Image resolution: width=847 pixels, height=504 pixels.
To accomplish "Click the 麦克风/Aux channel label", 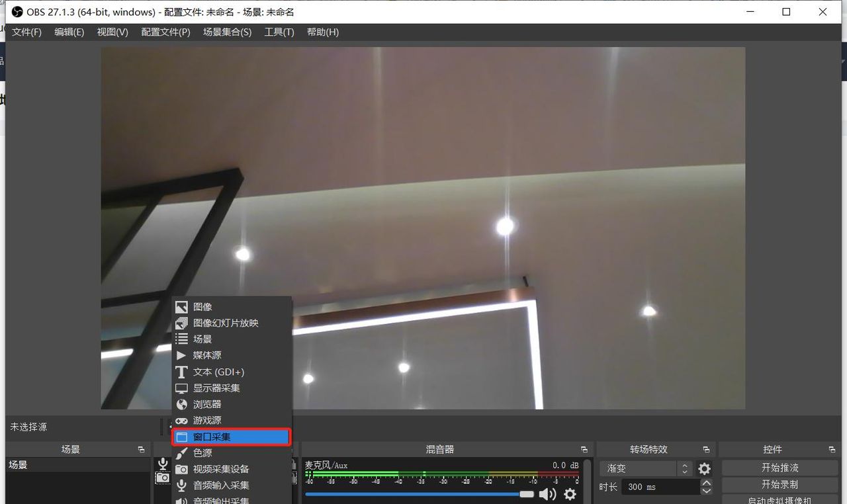I will [x=326, y=466].
